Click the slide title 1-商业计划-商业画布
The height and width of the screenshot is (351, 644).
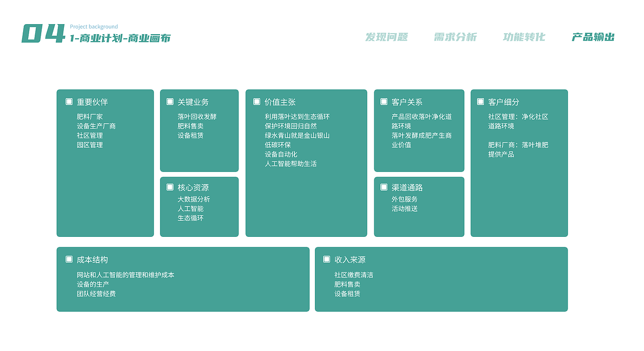tap(120, 37)
